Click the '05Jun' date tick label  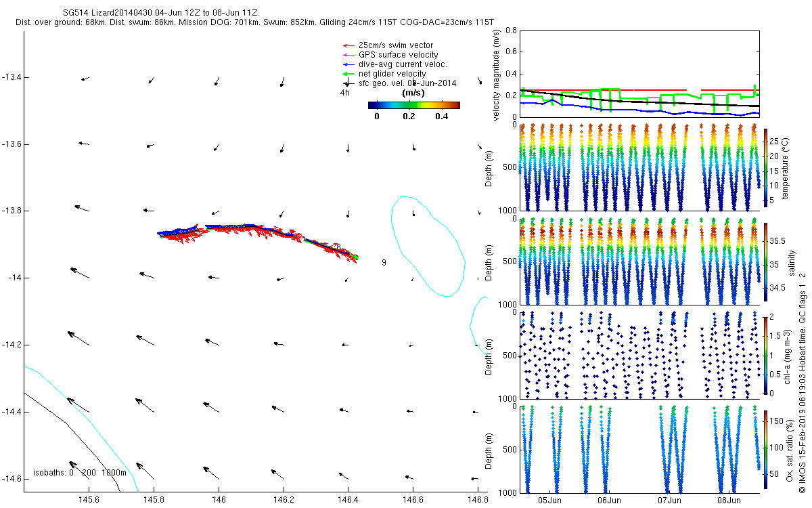coord(549,500)
